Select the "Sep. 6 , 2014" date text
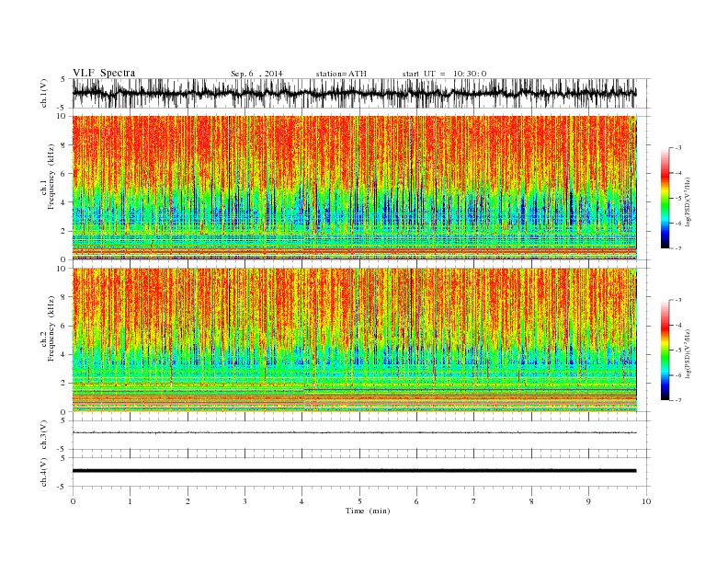Viewport: 728px width, 563px height. (x=256, y=74)
